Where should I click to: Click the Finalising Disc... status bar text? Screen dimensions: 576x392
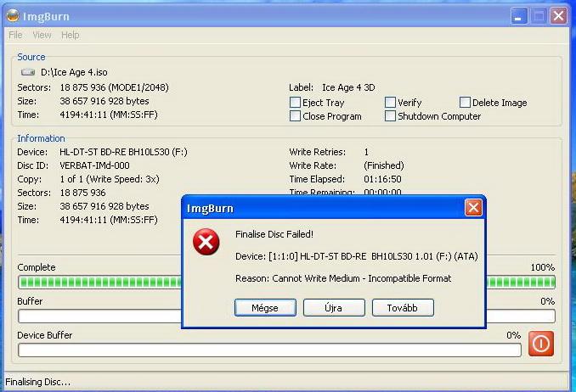point(38,382)
